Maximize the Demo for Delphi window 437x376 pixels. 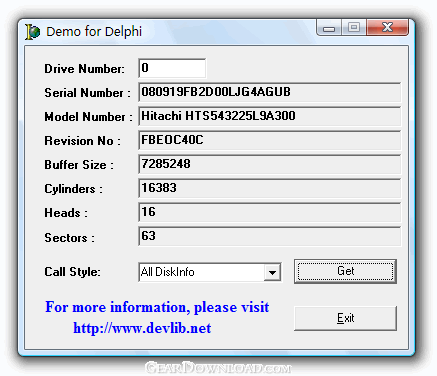(x=354, y=27)
